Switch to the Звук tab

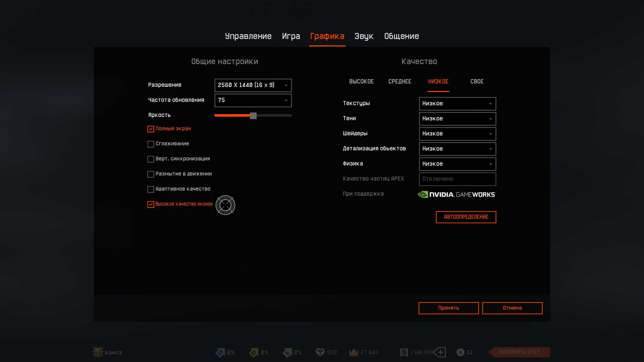pos(364,36)
